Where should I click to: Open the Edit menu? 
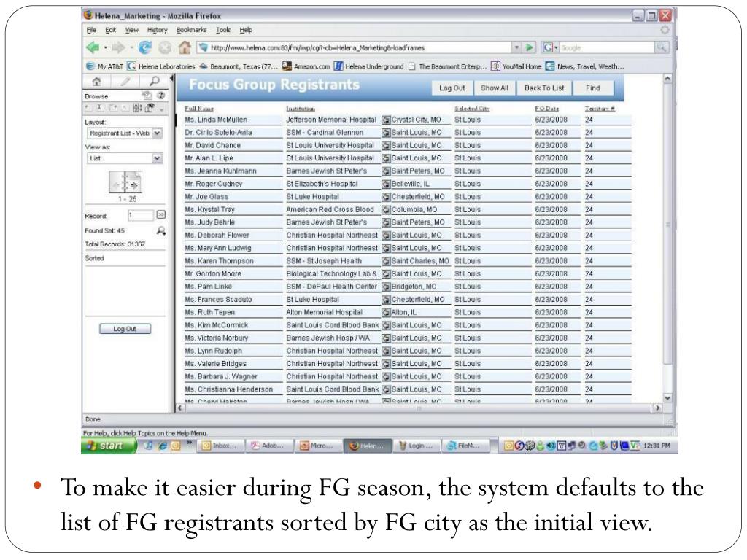[x=111, y=30]
